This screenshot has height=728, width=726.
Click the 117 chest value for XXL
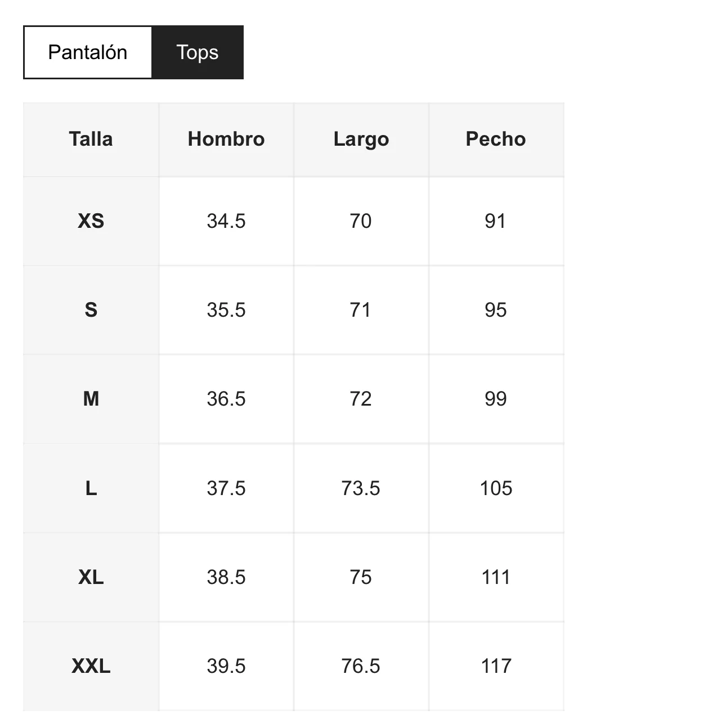click(x=496, y=666)
